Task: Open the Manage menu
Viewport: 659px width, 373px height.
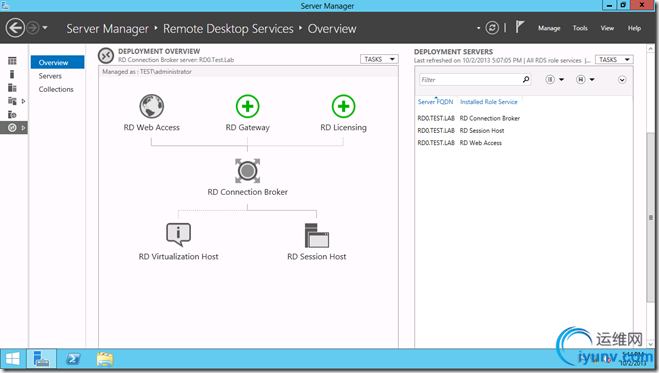Action: click(x=549, y=28)
